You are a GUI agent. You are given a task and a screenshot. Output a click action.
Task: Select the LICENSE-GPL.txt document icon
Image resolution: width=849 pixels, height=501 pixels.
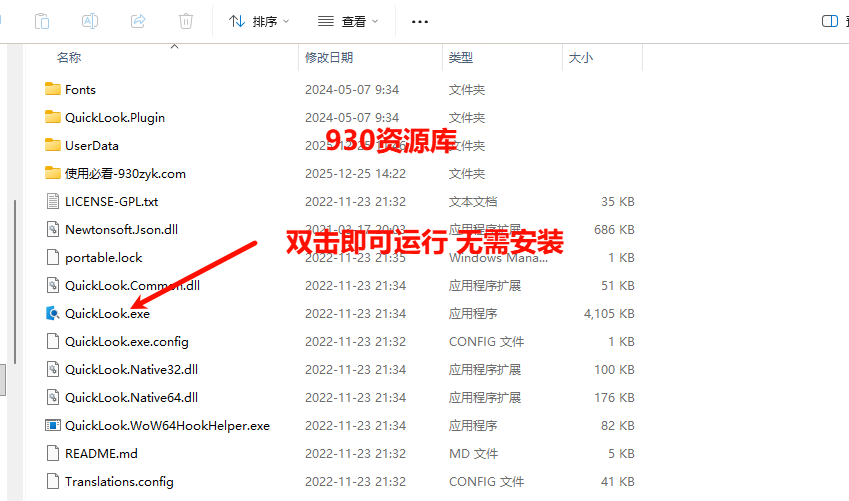point(53,201)
